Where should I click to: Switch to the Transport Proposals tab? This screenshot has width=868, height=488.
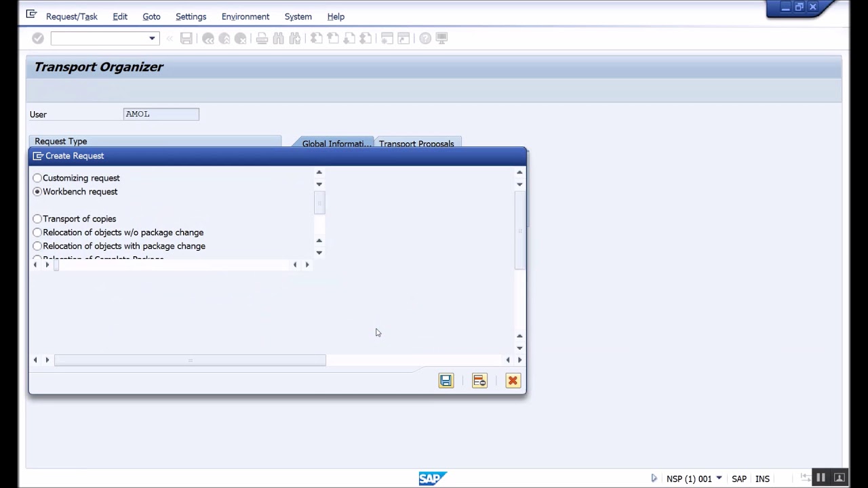pyautogui.click(x=417, y=143)
